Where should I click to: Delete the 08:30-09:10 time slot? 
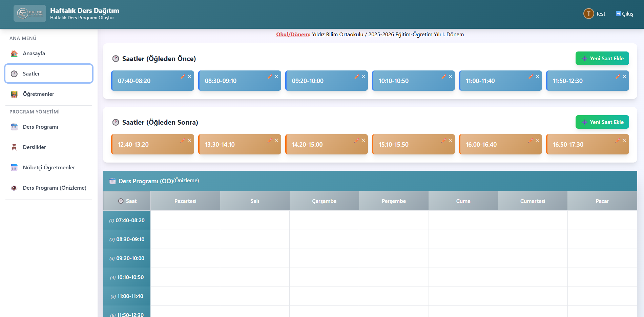click(x=276, y=77)
